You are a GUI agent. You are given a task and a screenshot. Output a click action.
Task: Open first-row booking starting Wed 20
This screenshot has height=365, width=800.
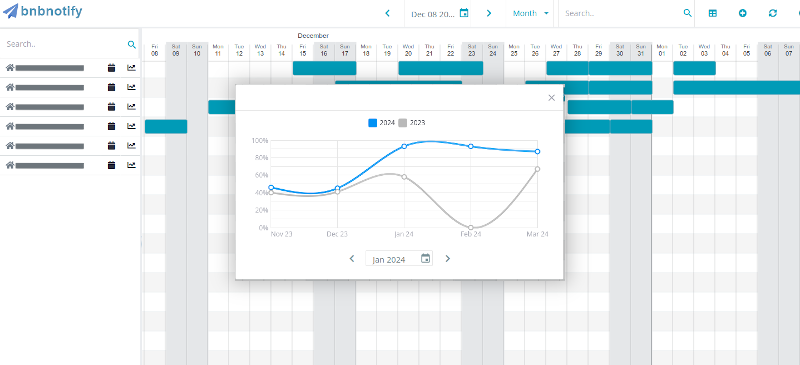tap(440, 68)
